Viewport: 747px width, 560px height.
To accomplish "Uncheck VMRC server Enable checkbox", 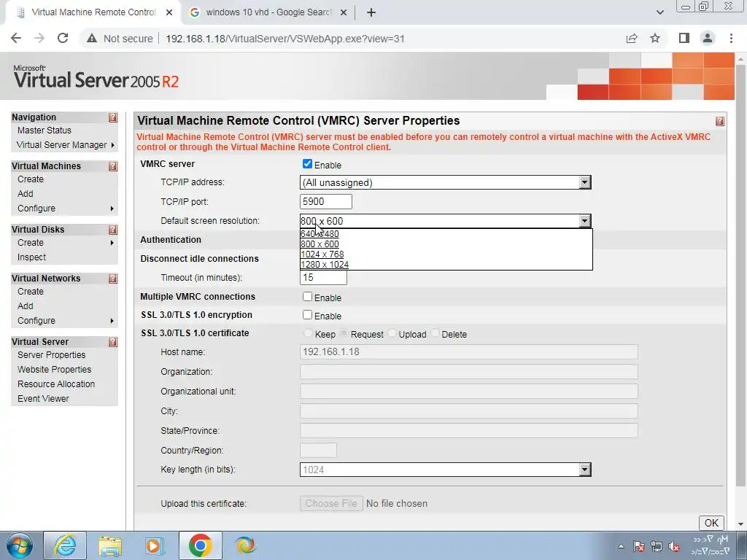I will 307,164.
